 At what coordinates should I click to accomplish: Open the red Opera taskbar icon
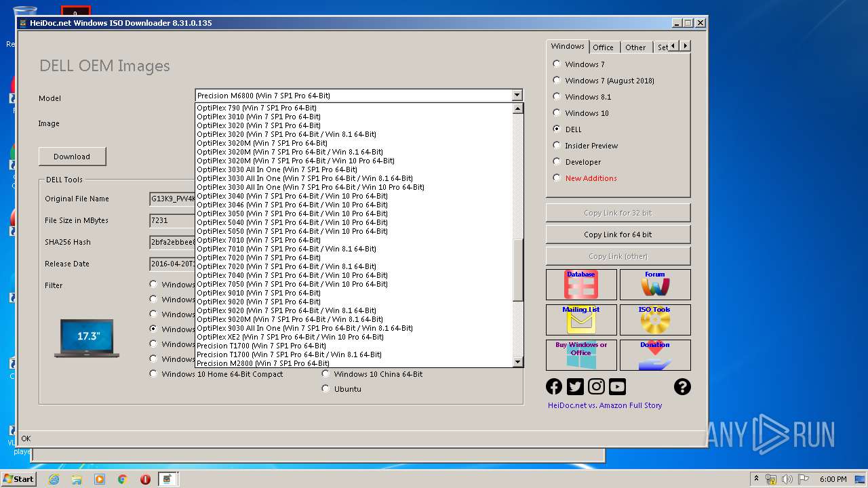point(145,479)
